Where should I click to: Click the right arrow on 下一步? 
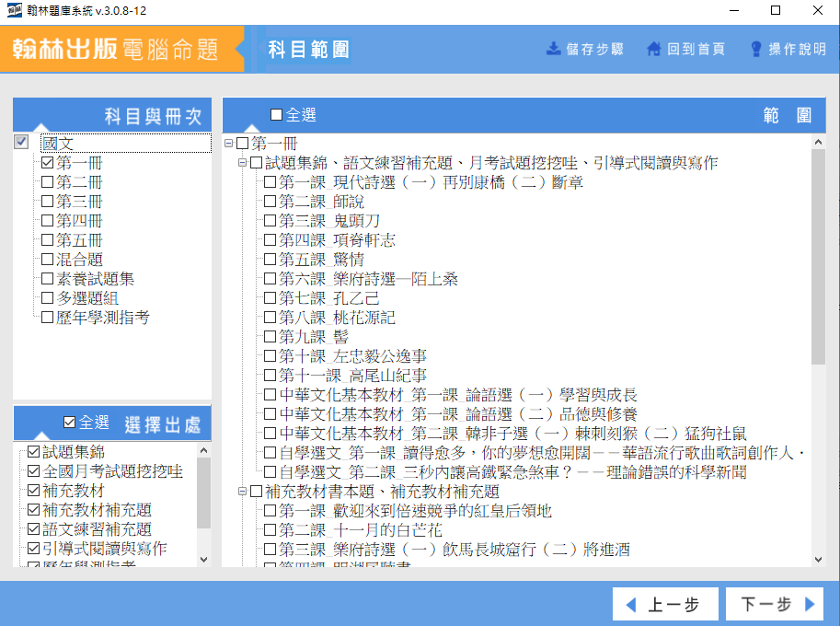pyautogui.click(x=810, y=605)
